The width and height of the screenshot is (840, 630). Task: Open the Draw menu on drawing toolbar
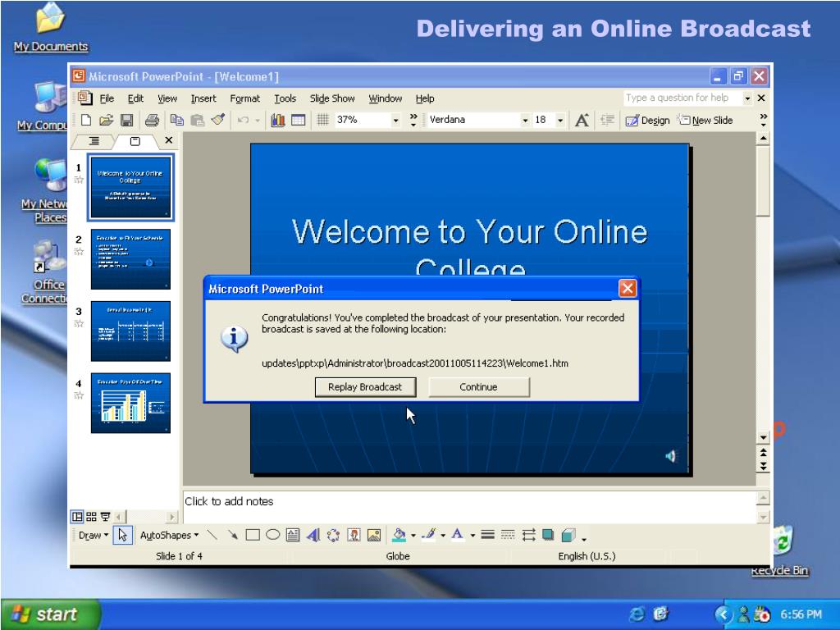click(x=94, y=535)
